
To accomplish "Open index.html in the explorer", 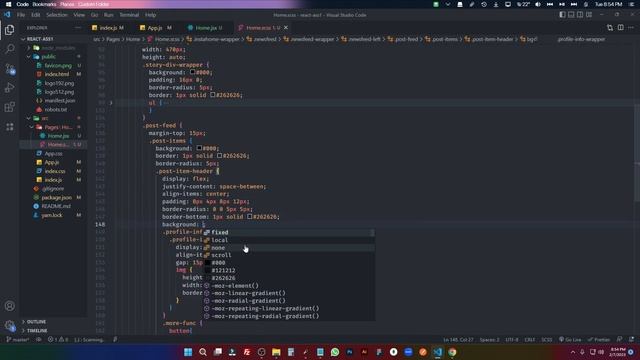I will point(57,74).
